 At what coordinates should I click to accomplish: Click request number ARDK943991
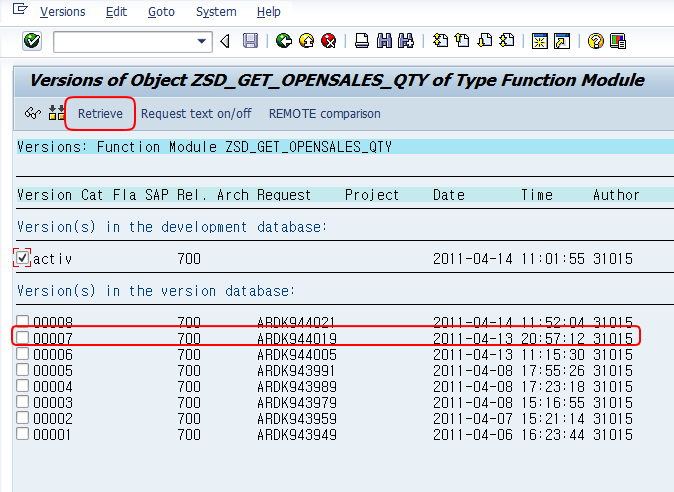296,371
